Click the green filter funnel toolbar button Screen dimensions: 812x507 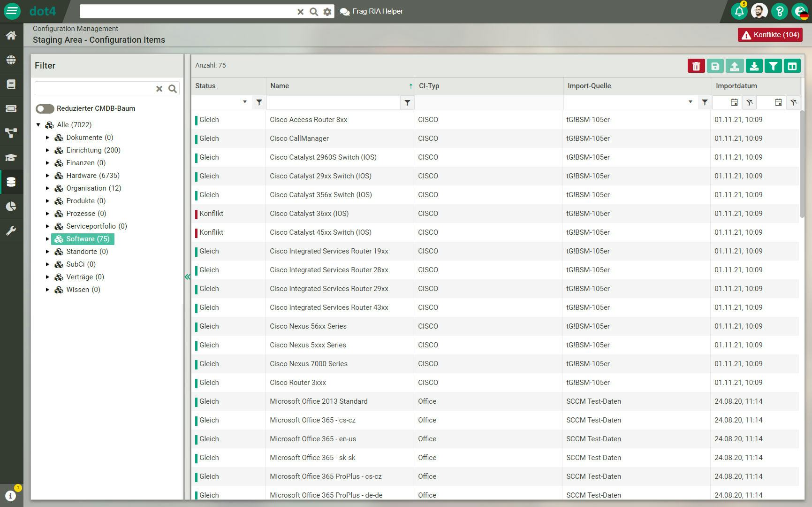coord(773,66)
